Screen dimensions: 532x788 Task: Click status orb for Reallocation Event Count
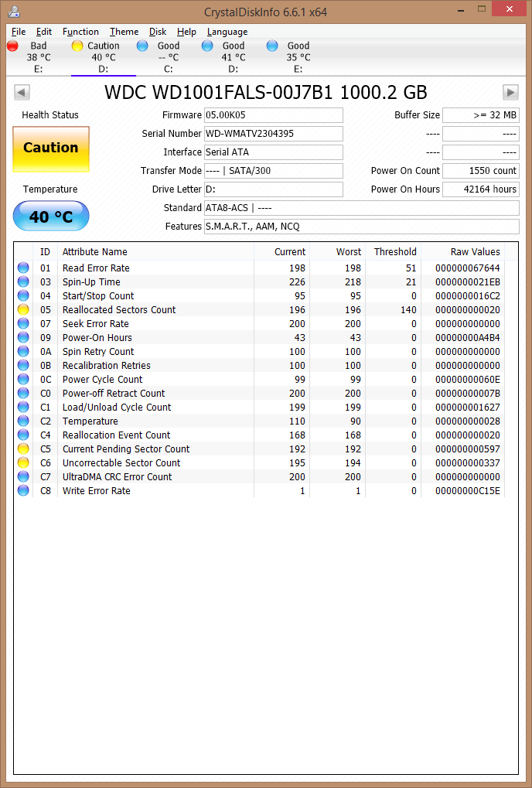pos(23,435)
